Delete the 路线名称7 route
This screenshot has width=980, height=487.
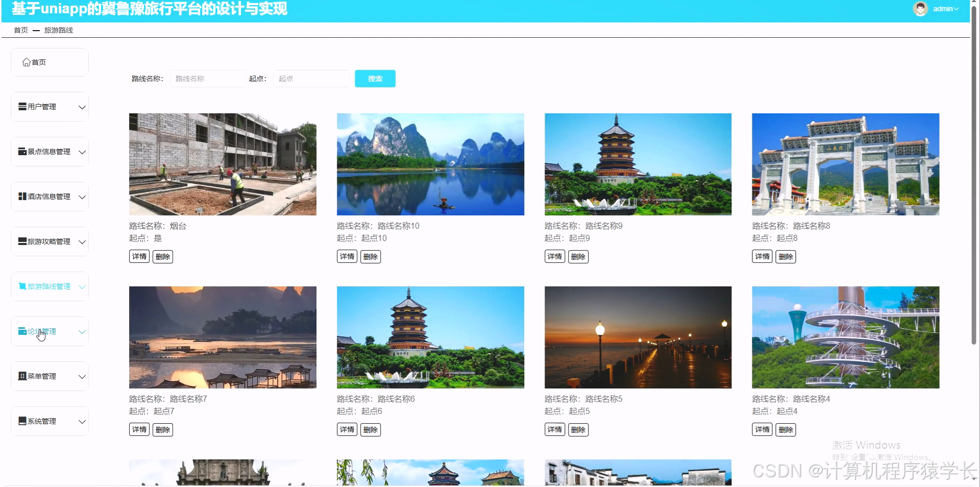[x=163, y=430]
